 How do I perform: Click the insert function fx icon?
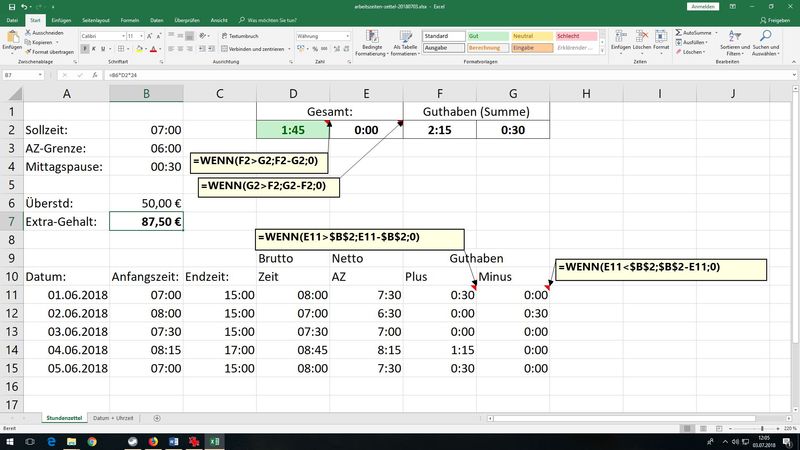click(x=96, y=76)
